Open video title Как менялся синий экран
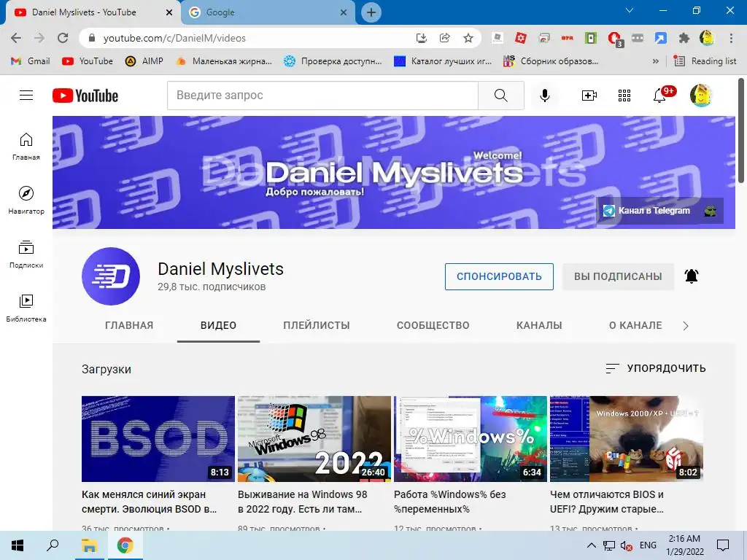This screenshot has height=560, width=747. click(149, 502)
